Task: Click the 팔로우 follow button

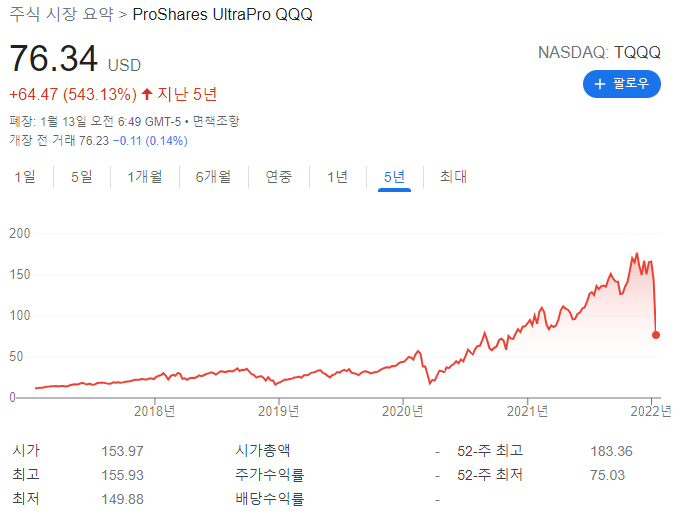Action: (x=621, y=84)
